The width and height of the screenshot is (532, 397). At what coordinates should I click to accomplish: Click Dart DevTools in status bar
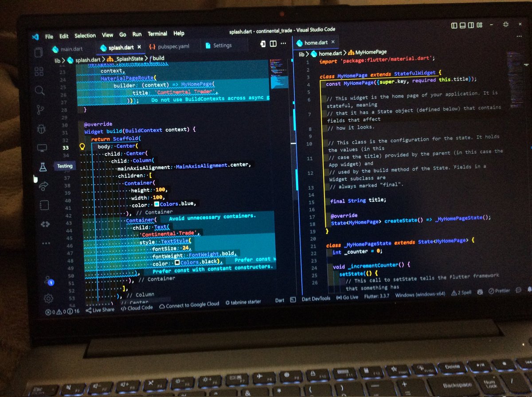click(x=315, y=298)
